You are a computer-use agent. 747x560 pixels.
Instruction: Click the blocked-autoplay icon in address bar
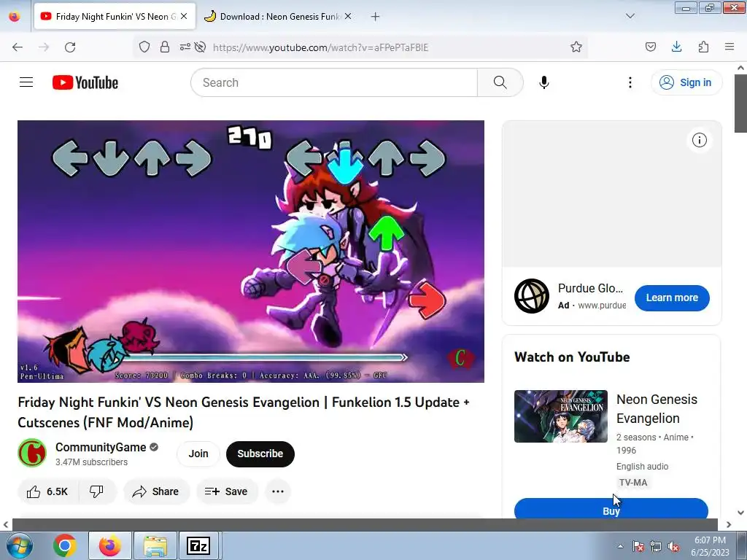(201, 47)
